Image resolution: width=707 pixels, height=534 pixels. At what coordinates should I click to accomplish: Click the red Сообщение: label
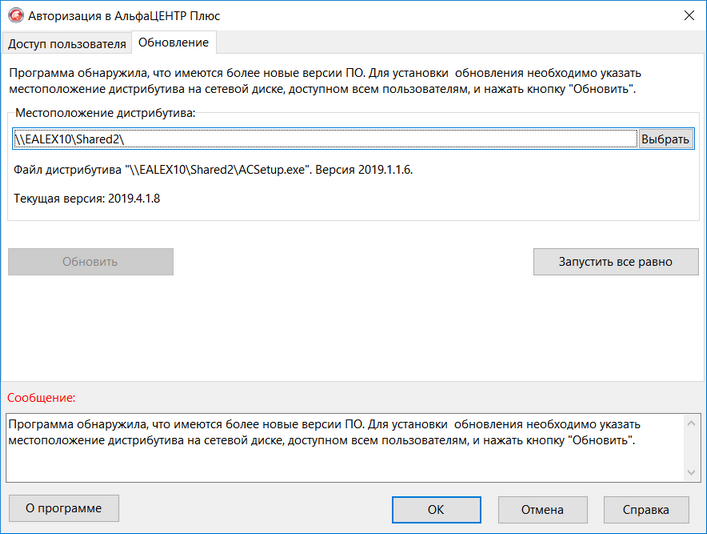pyautogui.click(x=41, y=398)
